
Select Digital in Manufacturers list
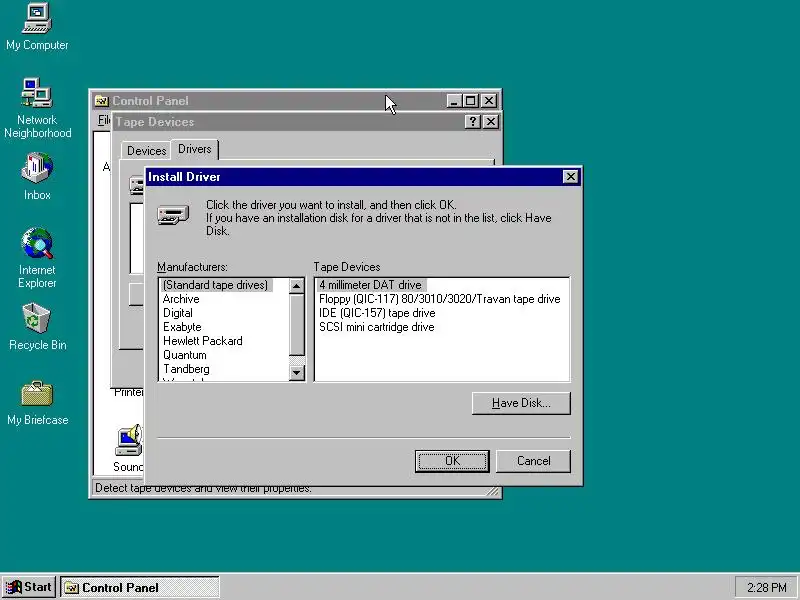pyautogui.click(x=178, y=313)
